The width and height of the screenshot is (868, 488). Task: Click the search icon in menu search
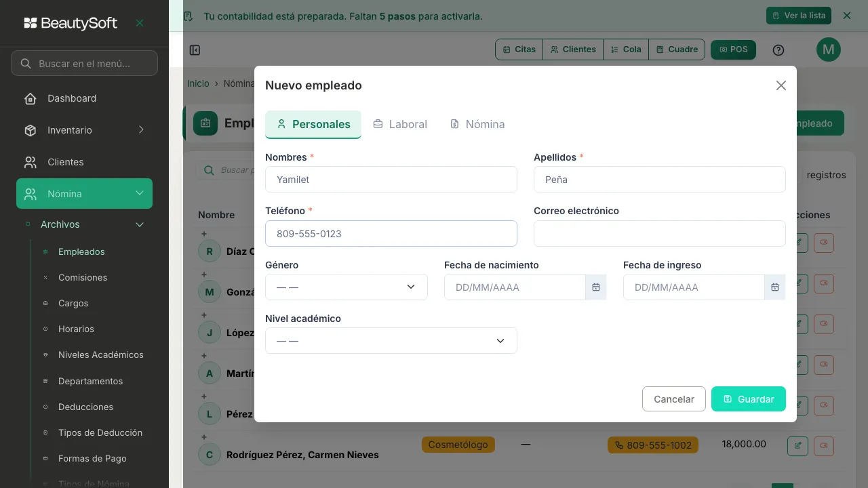(26, 64)
